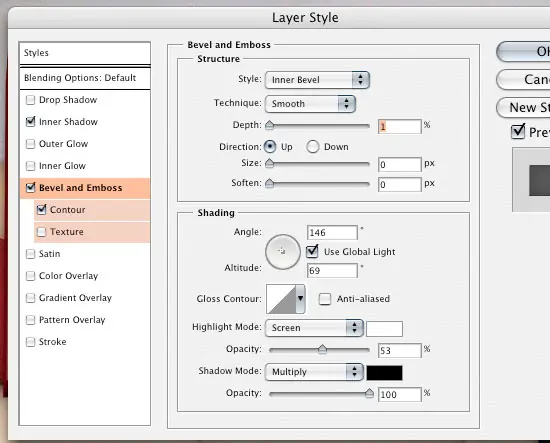The image size is (550, 443).
Task: Click the white Highlight color swatch
Action: coord(384,329)
